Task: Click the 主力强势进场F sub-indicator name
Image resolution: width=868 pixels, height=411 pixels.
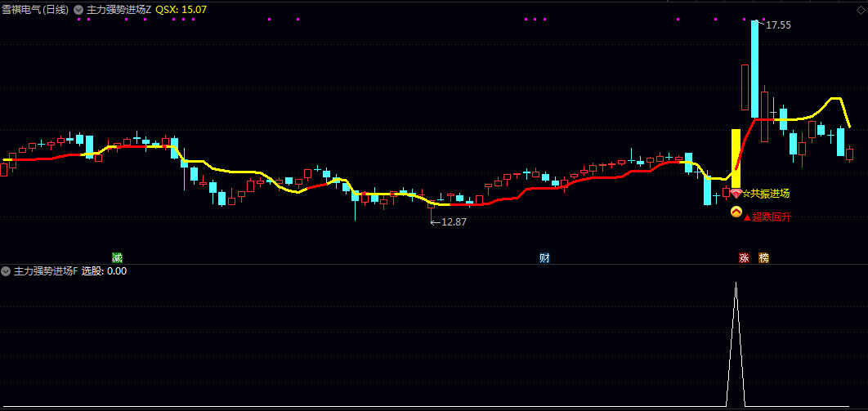Action: (x=46, y=271)
